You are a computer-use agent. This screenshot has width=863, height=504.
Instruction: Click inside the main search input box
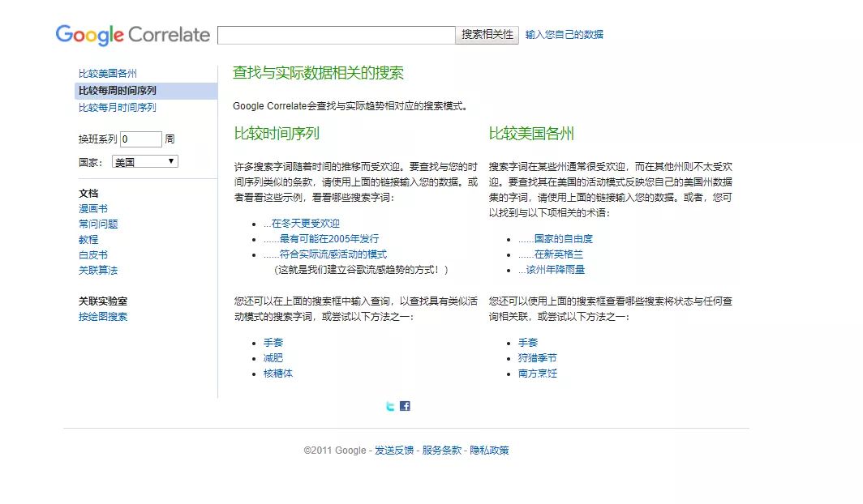(x=337, y=34)
